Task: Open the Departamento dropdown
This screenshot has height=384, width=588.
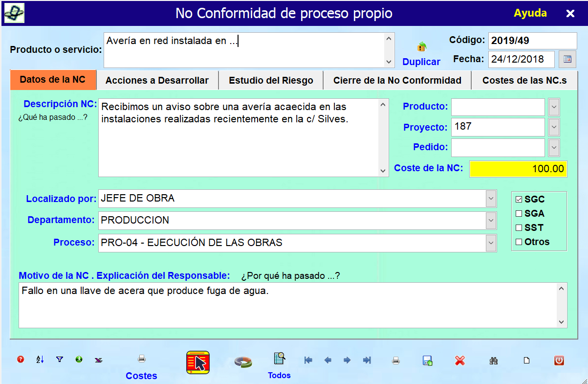Action: (x=491, y=221)
